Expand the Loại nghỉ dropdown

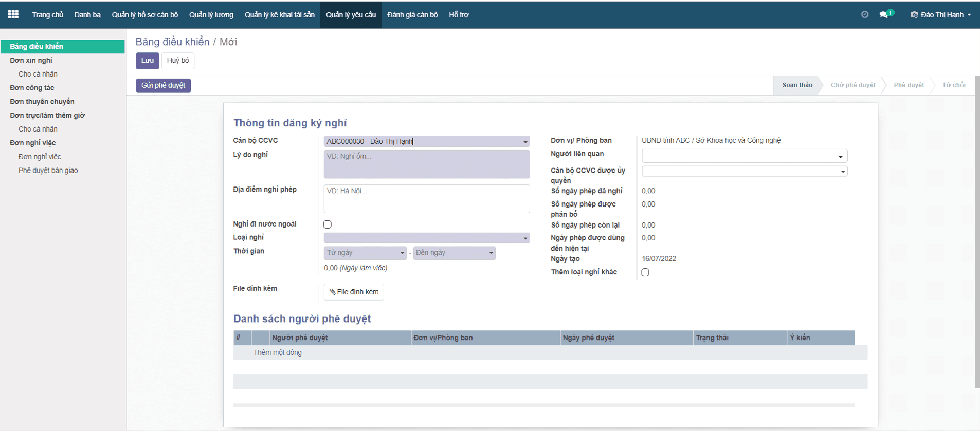click(426, 238)
